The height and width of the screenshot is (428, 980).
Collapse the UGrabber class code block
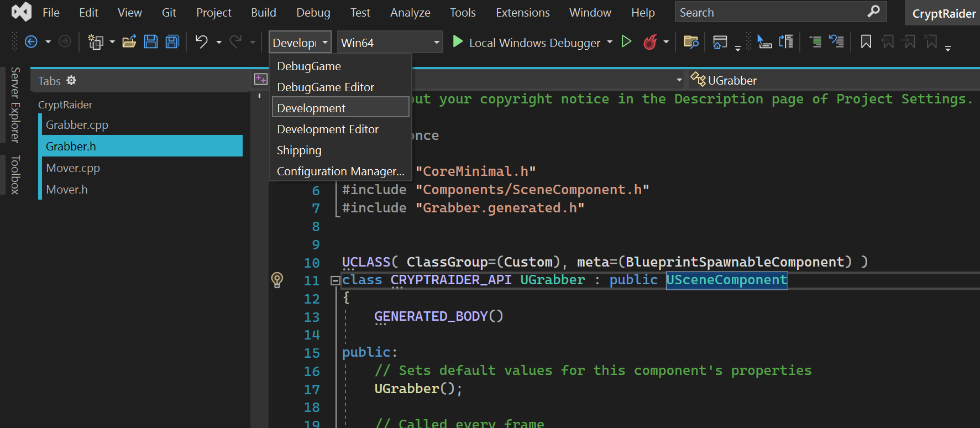(334, 281)
